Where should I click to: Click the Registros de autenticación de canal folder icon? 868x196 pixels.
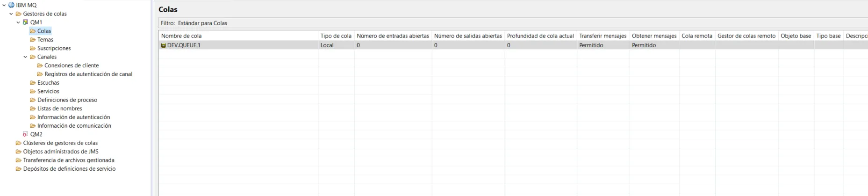[x=40, y=74]
